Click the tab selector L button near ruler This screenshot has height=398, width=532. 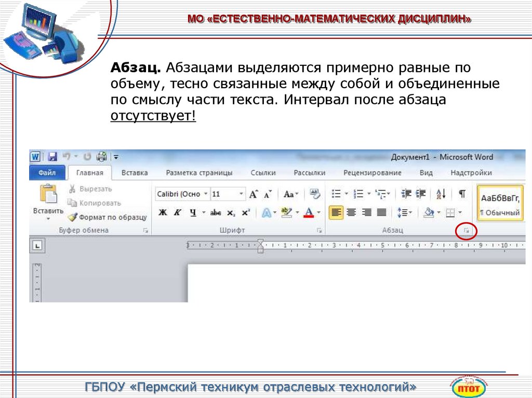point(37,245)
